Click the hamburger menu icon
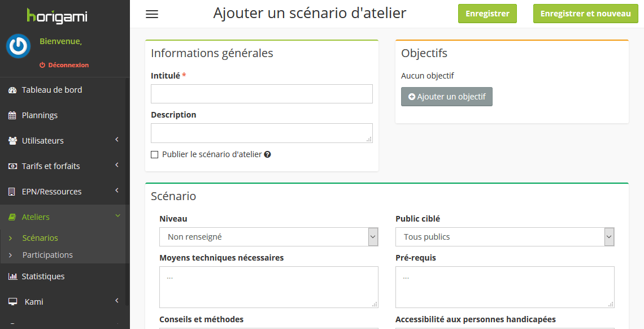The height and width of the screenshot is (329, 644). (152, 14)
